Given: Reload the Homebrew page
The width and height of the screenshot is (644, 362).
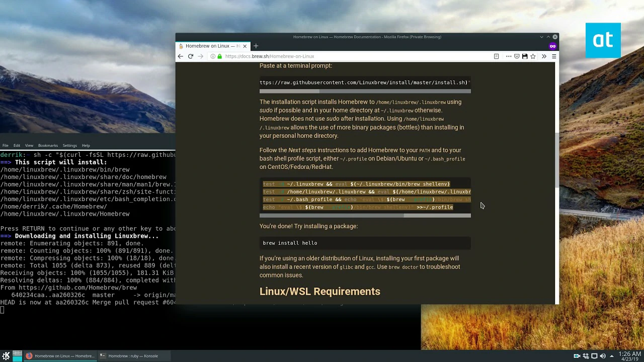Looking at the screenshot, I should click(191, 56).
